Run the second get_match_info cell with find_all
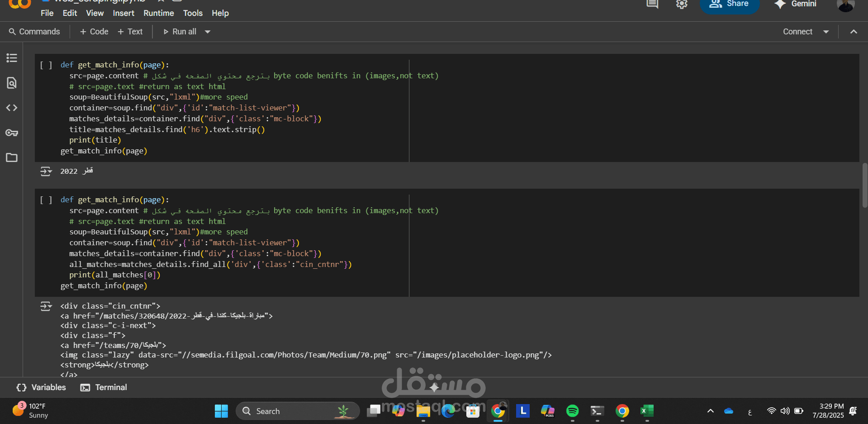 coord(46,200)
